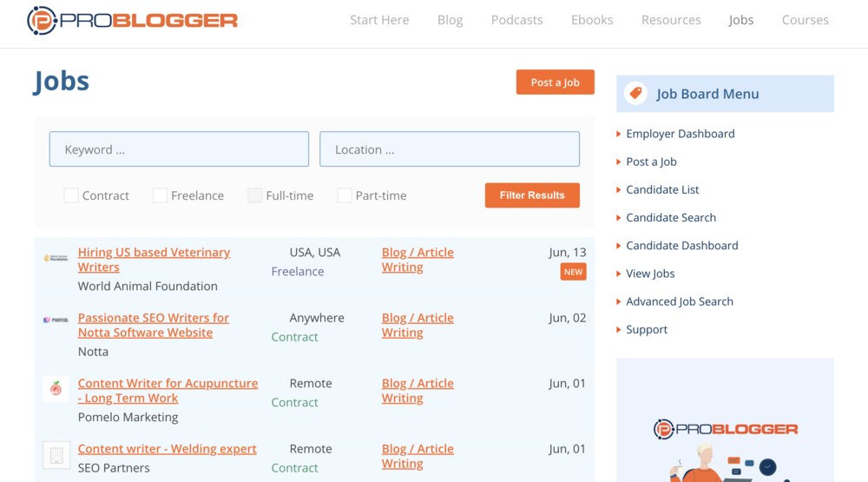Open the Resources nav item
868x482 pixels.
click(x=671, y=20)
